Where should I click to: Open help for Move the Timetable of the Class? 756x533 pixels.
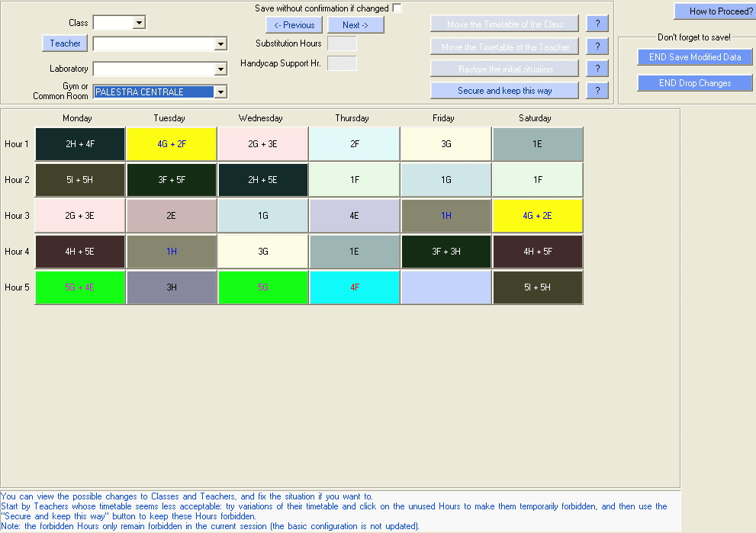coord(597,24)
